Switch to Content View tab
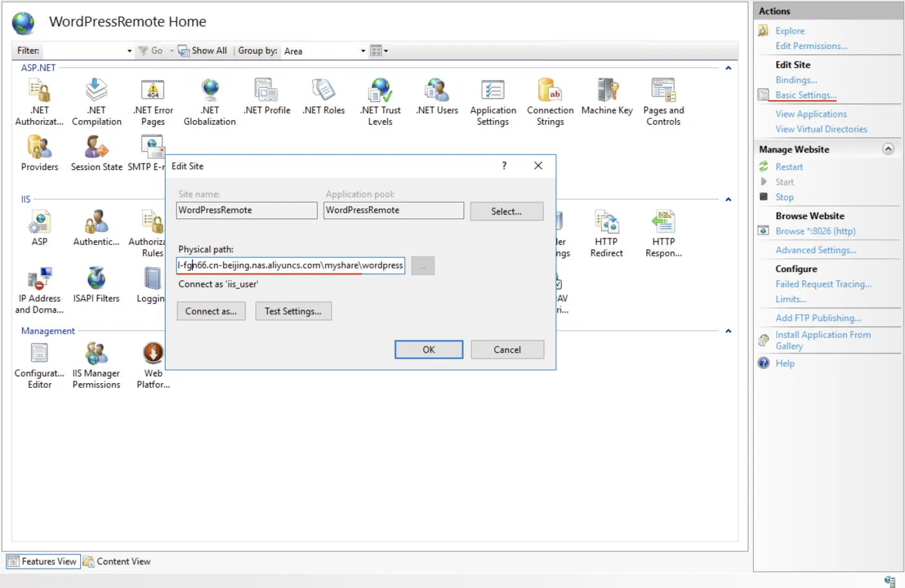The width and height of the screenshot is (905, 588). tap(116, 562)
